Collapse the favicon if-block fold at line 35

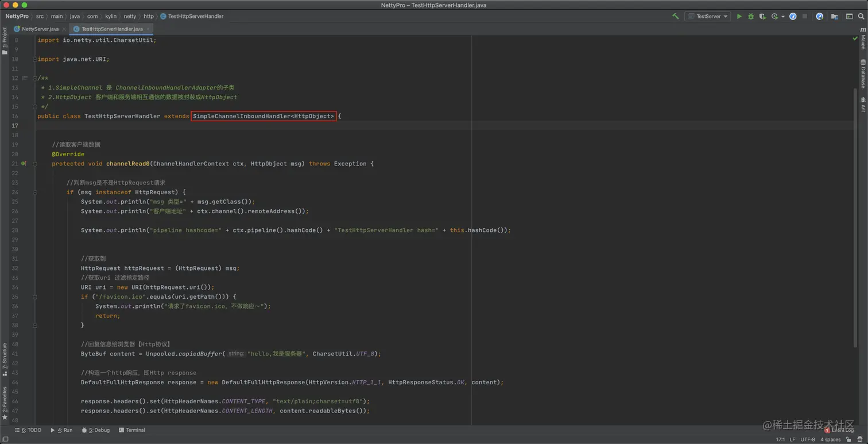click(x=34, y=297)
